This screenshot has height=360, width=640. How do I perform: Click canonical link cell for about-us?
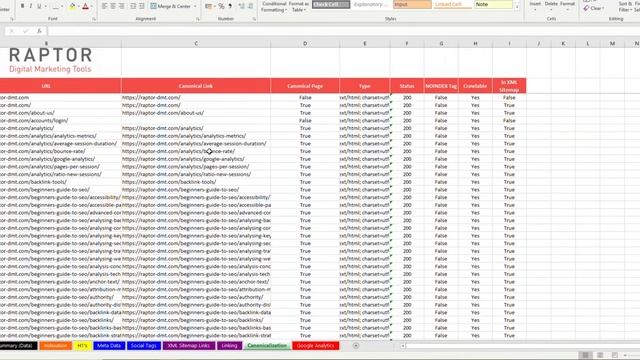point(196,113)
